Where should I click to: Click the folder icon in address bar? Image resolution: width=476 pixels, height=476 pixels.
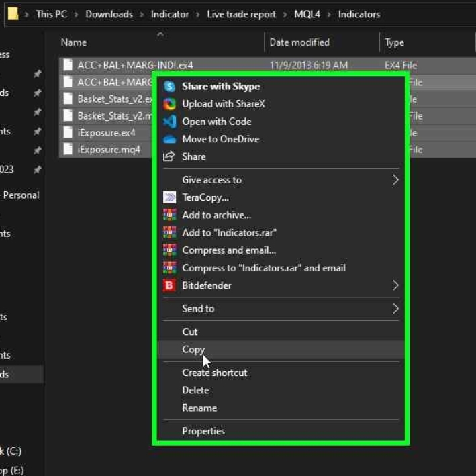tap(13, 14)
